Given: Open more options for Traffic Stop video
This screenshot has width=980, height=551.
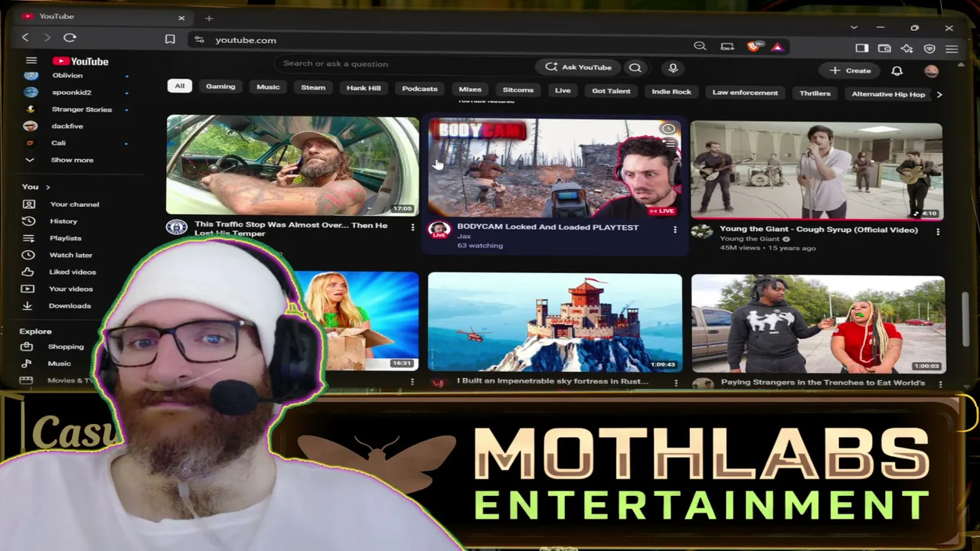Looking at the screenshot, I should coord(412,227).
